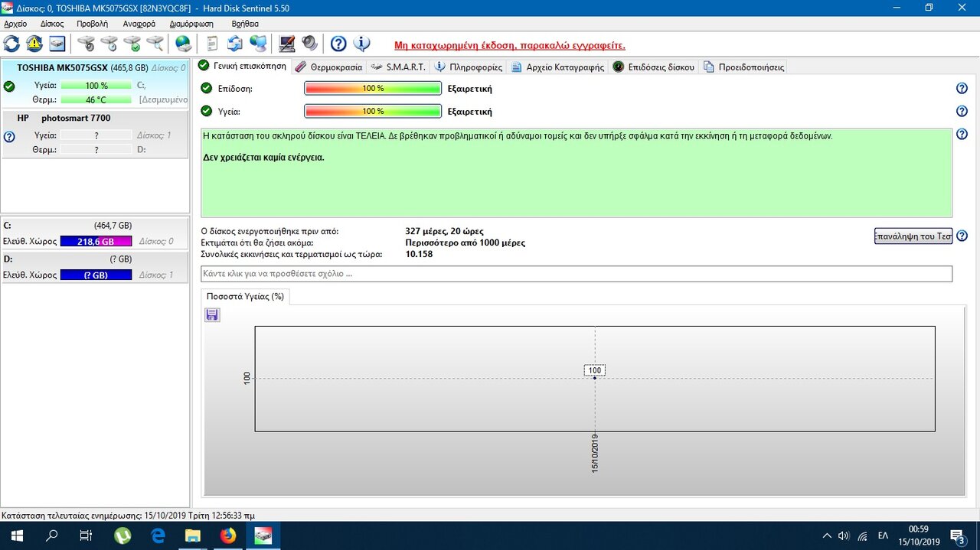This screenshot has width=980, height=550.
Task: Click the refresh icon with yellow warning sign
Action: 34,44
